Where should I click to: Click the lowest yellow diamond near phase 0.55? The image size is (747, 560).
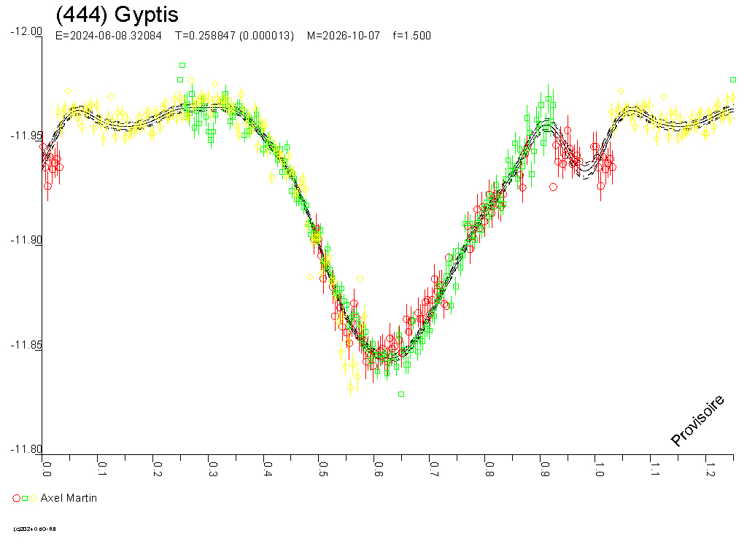[x=351, y=388]
